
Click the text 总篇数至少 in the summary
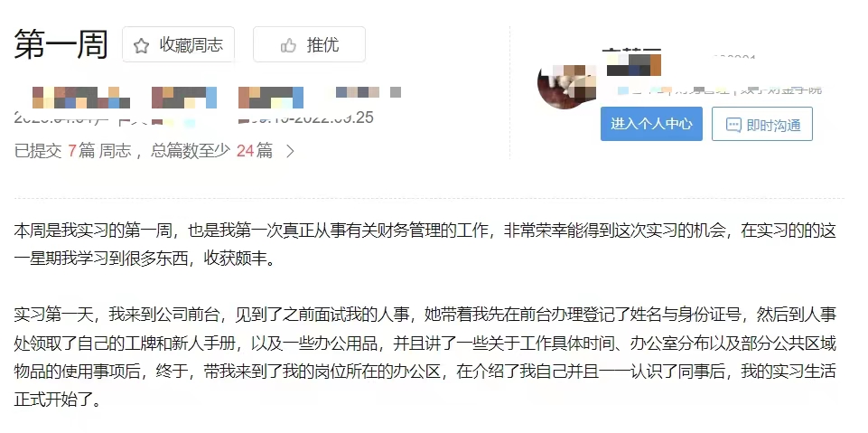click(x=191, y=151)
